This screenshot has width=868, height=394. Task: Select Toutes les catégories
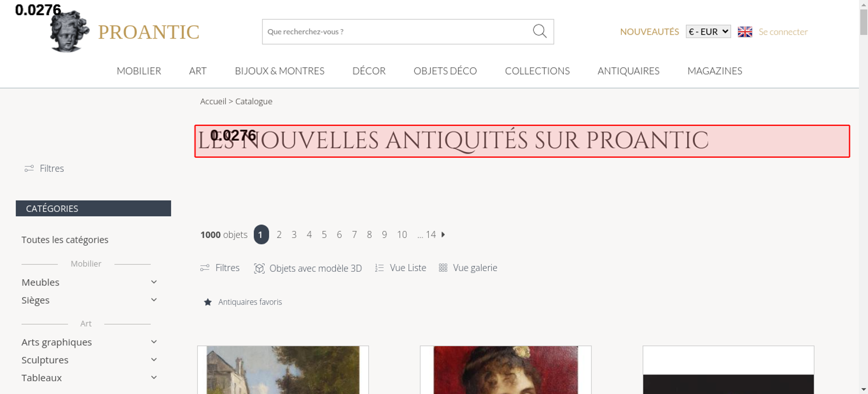(x=65, y=240)
